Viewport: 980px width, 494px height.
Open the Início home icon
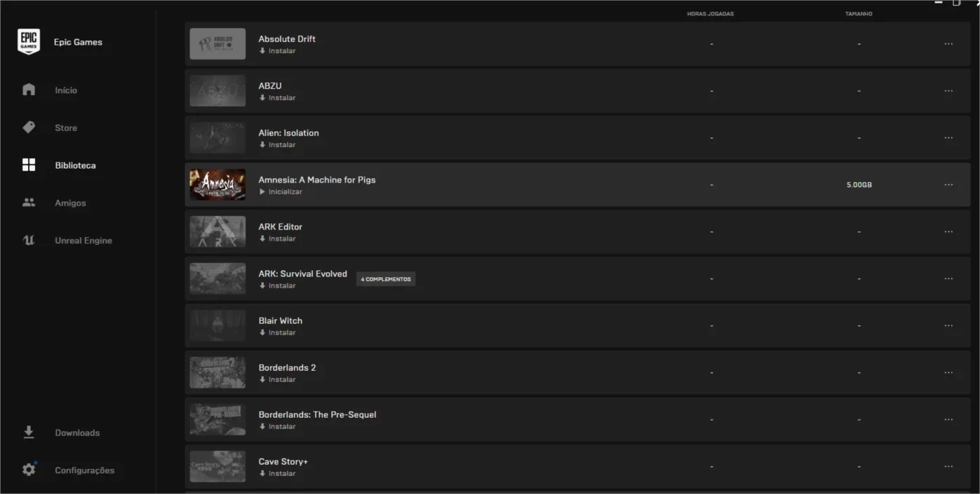point(29,90)
